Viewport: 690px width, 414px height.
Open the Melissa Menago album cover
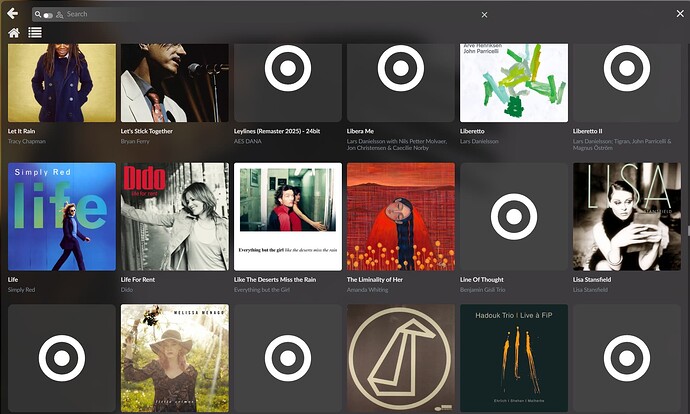click(x=175, y=358)
